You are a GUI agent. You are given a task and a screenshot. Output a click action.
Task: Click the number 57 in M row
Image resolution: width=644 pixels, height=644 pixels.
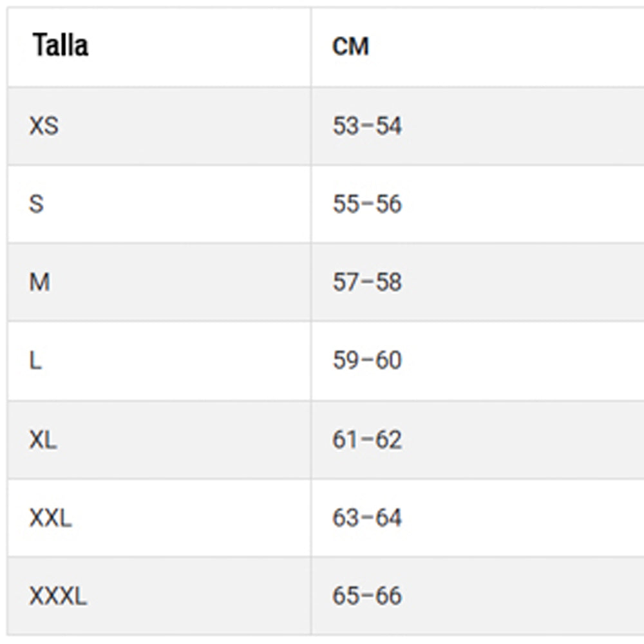coord(345,282)
